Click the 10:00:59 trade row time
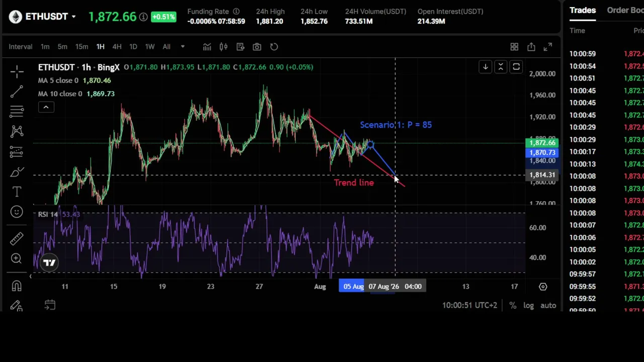The height and width of the screenshot is (362, 644). [x=583, y=54]
